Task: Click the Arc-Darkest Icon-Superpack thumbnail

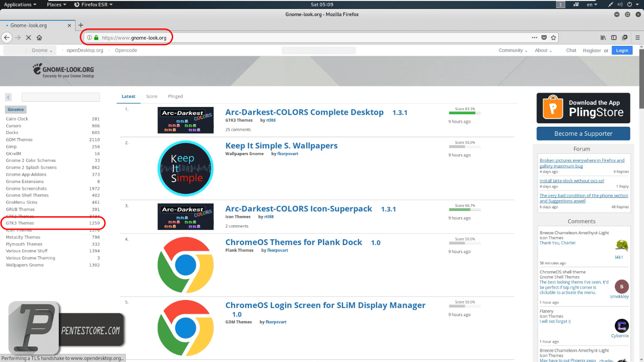Action: (185, 217)
